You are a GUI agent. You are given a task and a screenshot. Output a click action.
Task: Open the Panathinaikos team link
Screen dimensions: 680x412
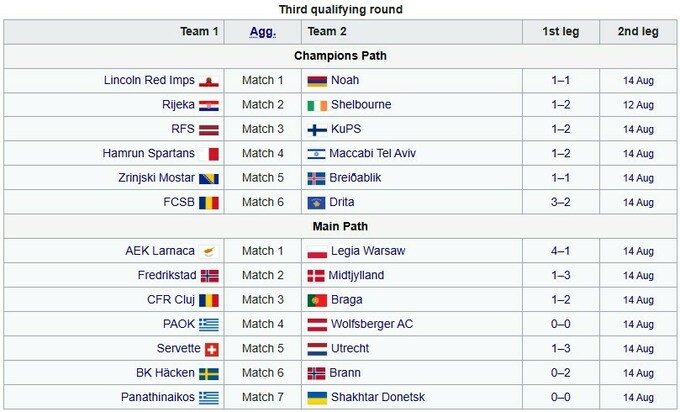148,398
